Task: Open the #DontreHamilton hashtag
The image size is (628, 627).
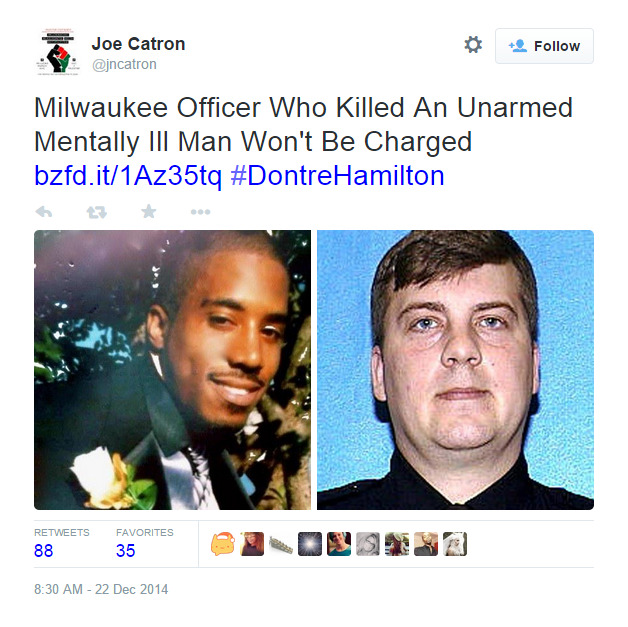Action: tap(338, 175)
